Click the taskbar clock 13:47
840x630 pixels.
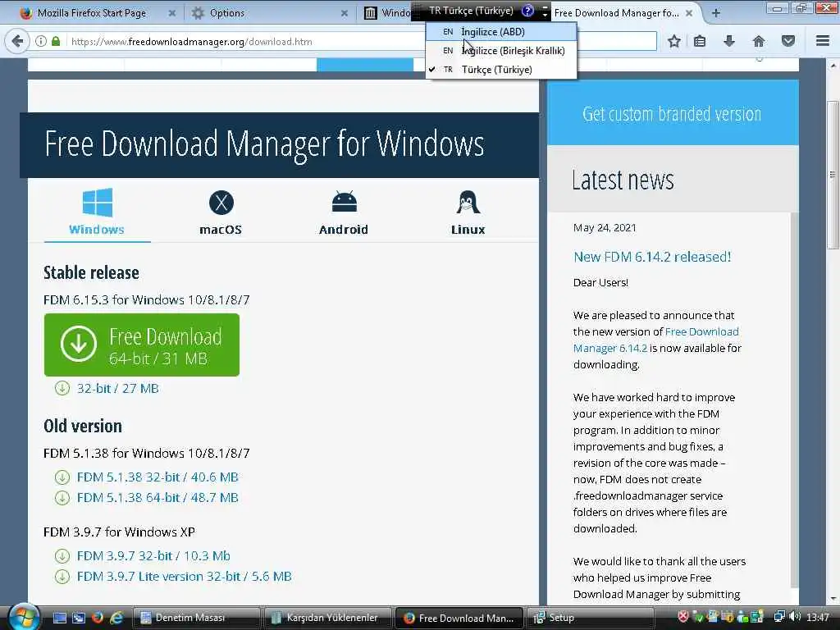coord(818,617)
